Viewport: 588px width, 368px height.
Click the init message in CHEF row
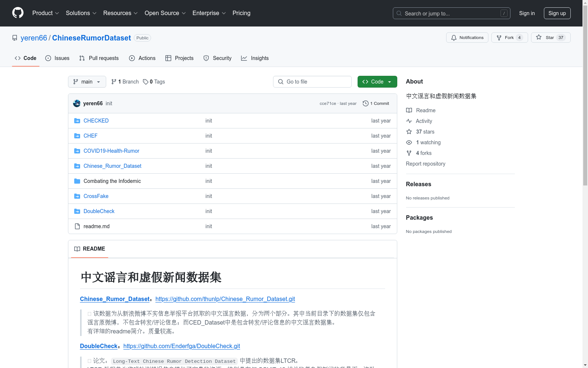point(209,136)
